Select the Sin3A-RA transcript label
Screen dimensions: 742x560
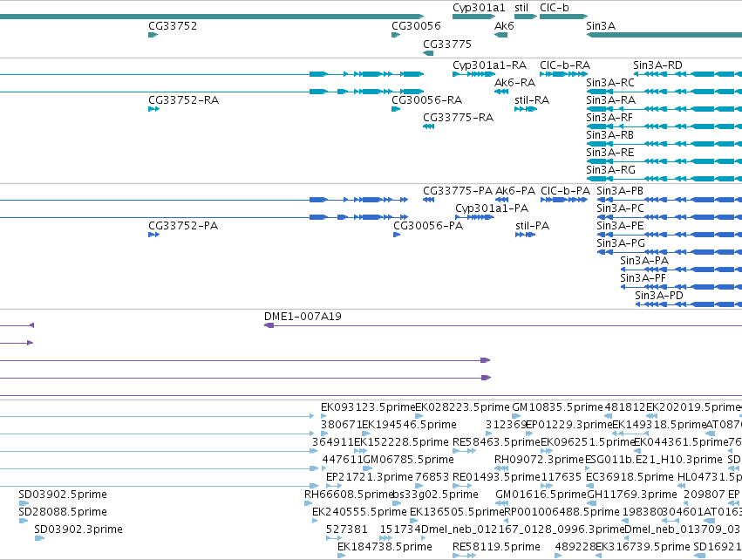(610, 100)
